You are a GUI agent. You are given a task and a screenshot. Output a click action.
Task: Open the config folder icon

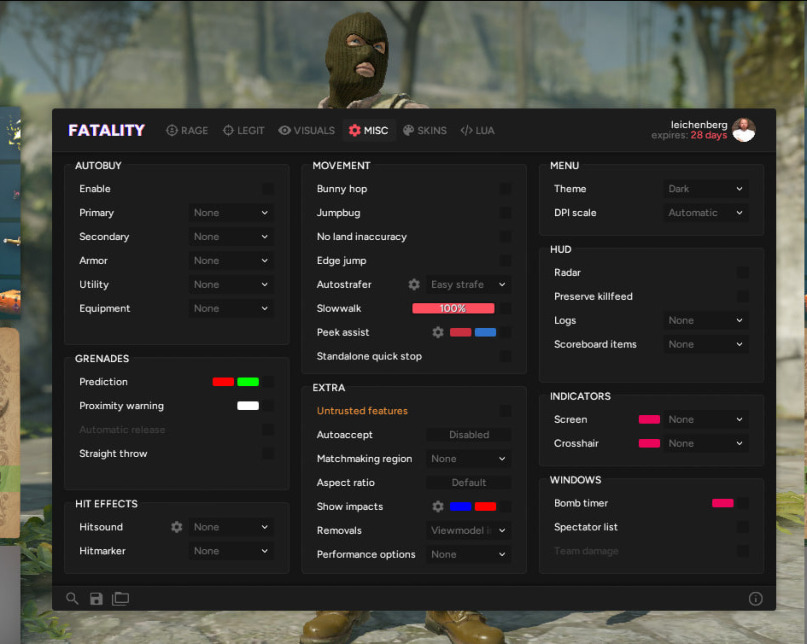coord(120,599)
